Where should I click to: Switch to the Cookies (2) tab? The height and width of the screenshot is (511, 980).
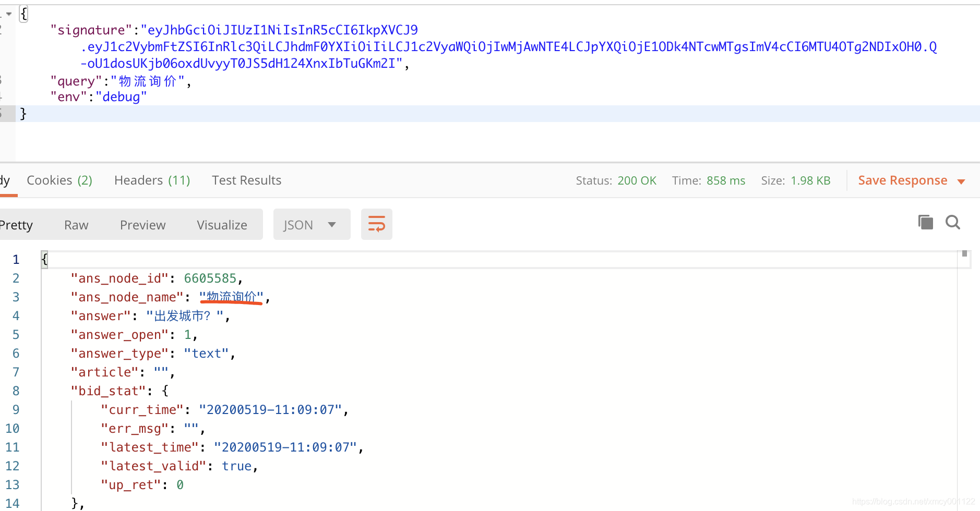tap(59, 180)
